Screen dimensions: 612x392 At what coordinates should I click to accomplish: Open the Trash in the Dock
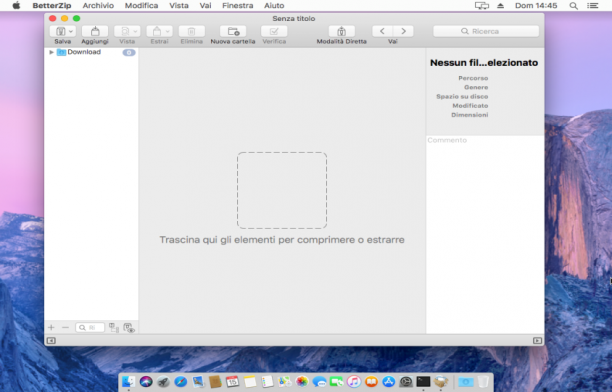[x=483, y=381]
